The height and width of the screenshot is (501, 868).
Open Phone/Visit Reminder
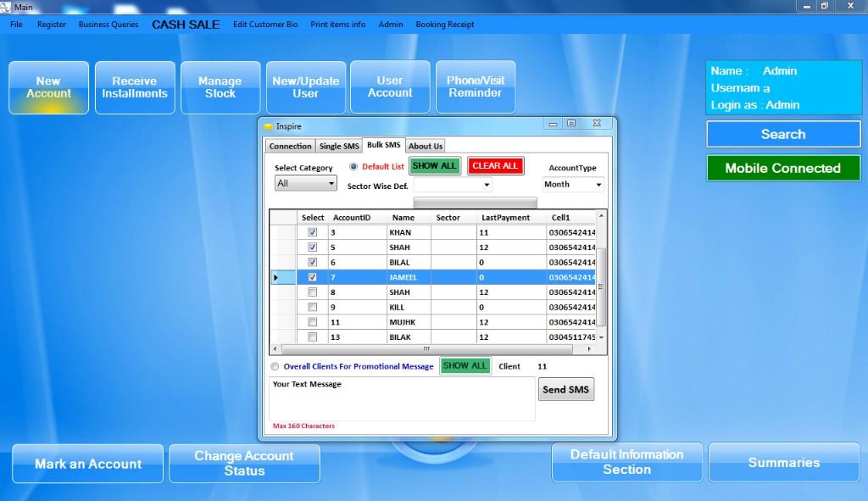[476, 87]
